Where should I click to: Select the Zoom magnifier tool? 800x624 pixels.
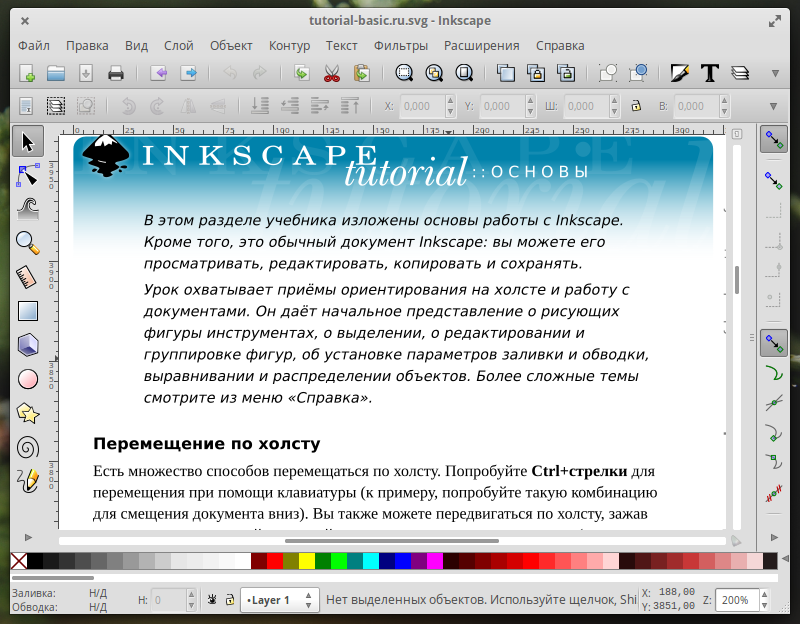[x=28, y=243]
